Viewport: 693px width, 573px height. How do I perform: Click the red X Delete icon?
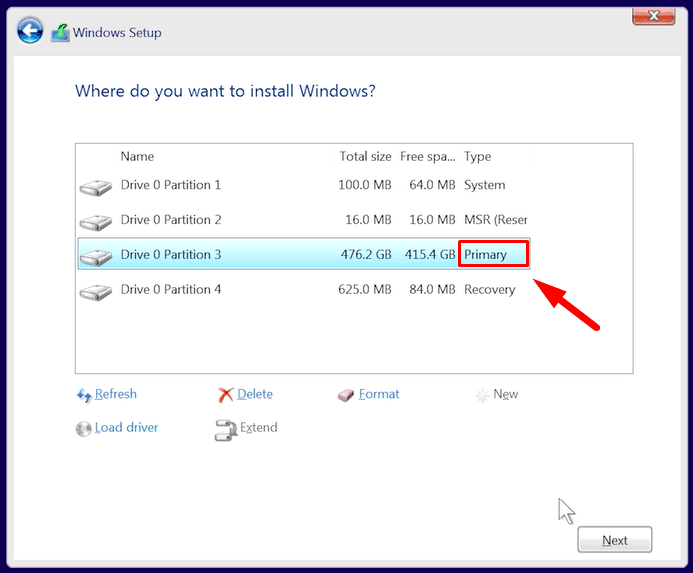click(225, 395)
